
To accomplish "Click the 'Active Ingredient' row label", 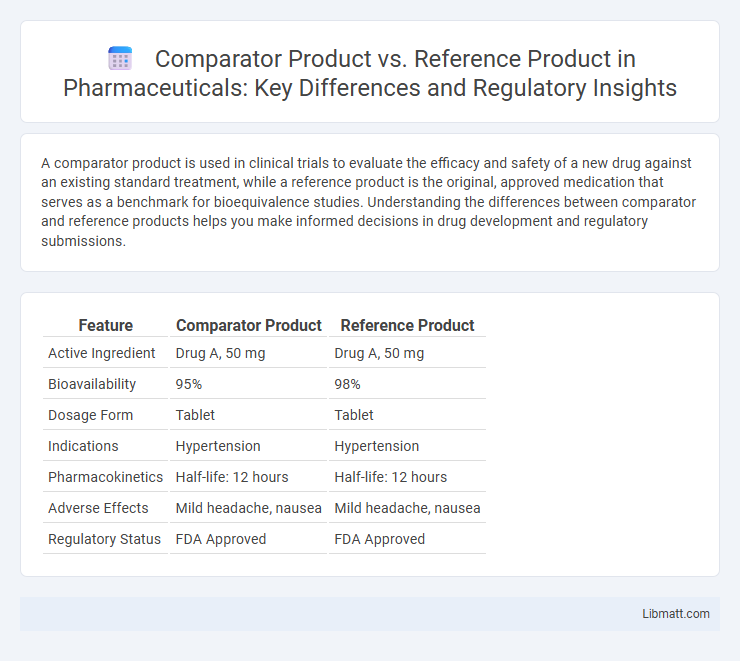I will coord(101,353).
